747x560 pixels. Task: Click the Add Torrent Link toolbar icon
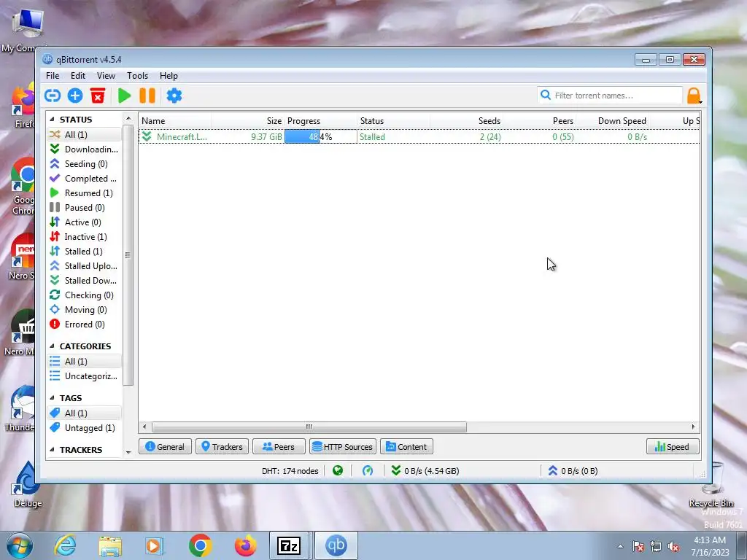click(x=53, y=96)
